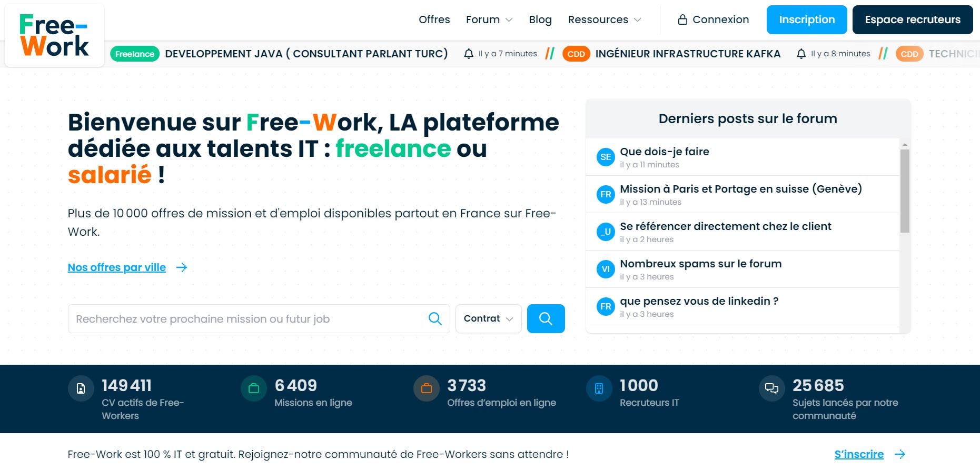Click the building icon beside 1 000

tap(599, 388)
